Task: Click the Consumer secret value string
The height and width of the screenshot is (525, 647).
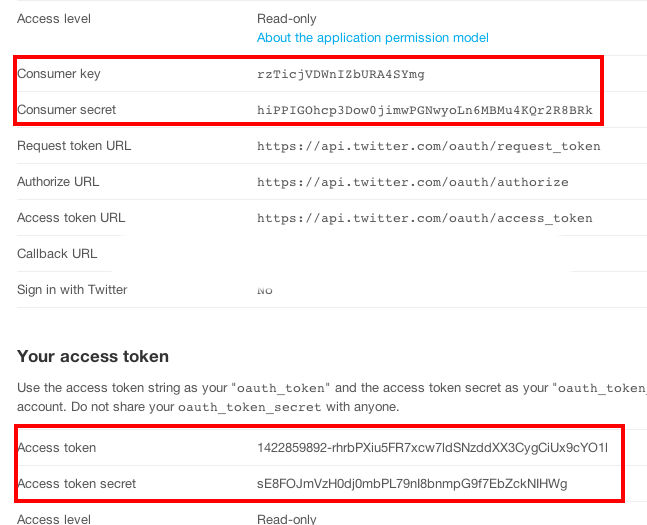Action: point(424,110)
